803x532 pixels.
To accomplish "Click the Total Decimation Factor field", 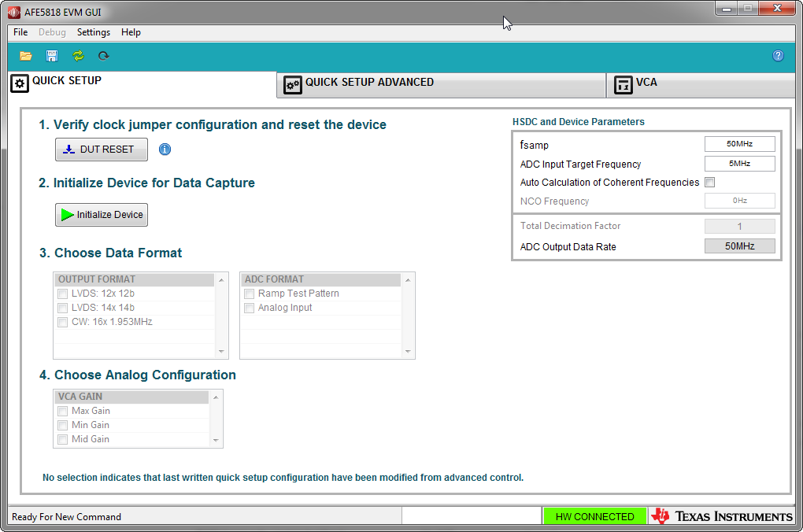I will (739, 227).
